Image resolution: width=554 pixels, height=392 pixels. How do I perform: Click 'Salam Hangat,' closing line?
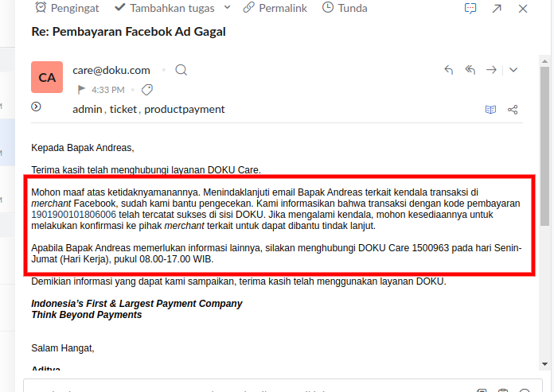[63, 348]
